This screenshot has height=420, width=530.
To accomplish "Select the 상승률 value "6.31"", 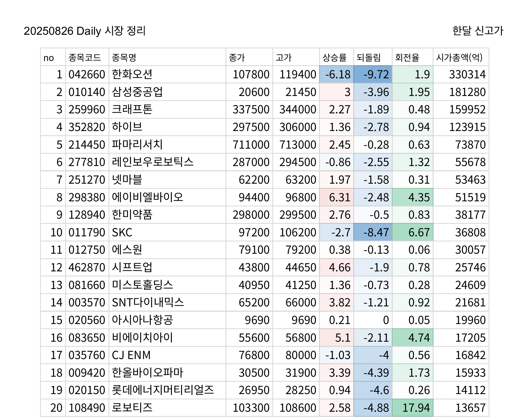I will pos(340,198).
